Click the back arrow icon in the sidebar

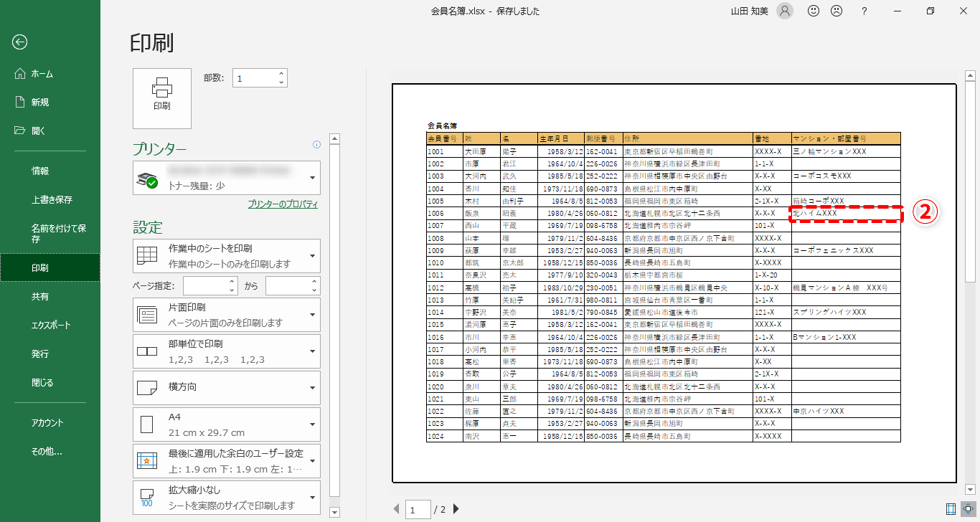(19, 42)
